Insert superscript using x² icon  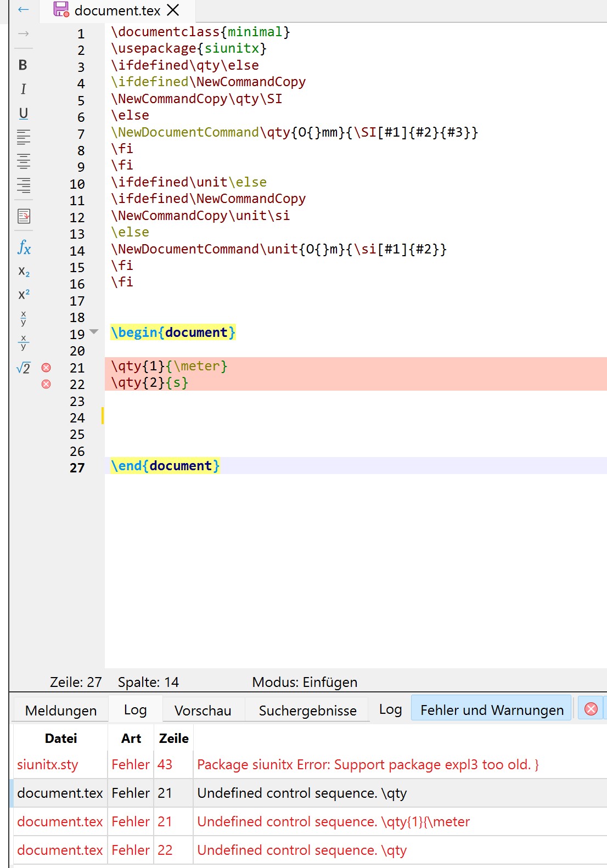coord(24,295)
